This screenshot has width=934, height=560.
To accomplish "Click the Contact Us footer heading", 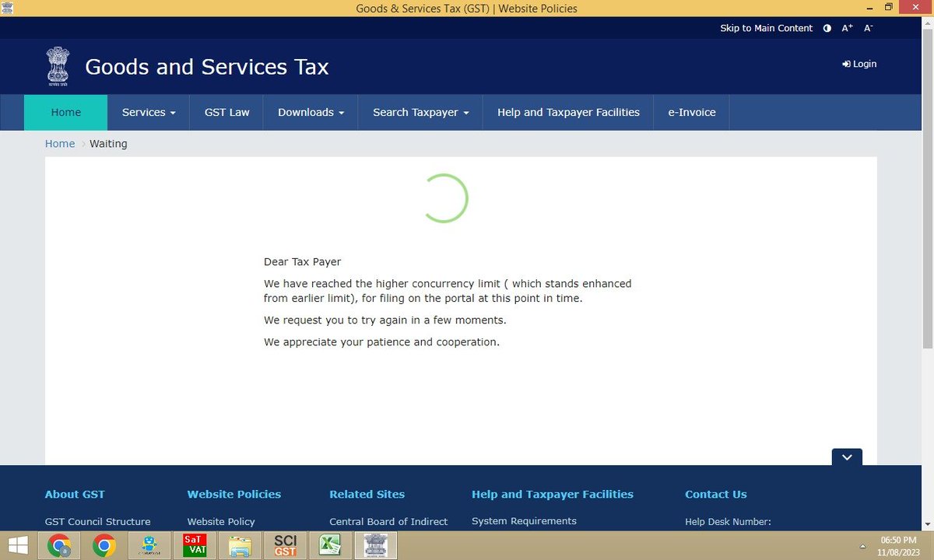I will point(716,494).
